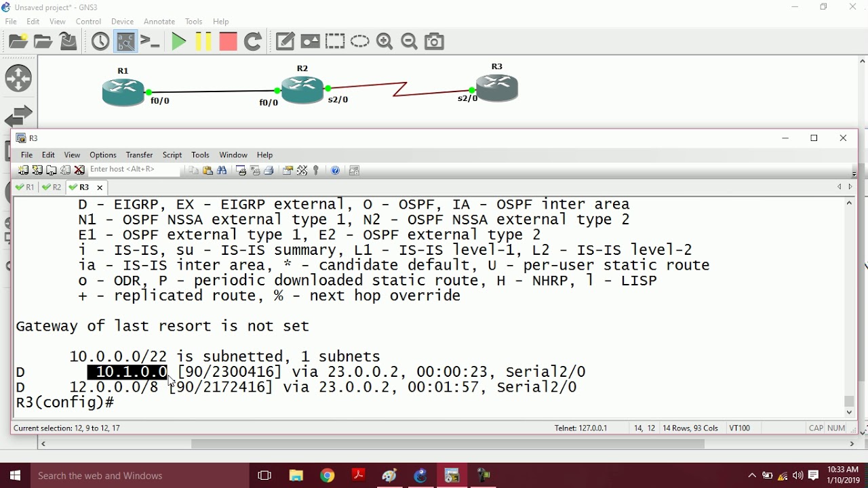Screen dimensions: 868x488
Task: Click the Paste clipboard icon in SecureCRT
Action: click(x=208, y=170)
